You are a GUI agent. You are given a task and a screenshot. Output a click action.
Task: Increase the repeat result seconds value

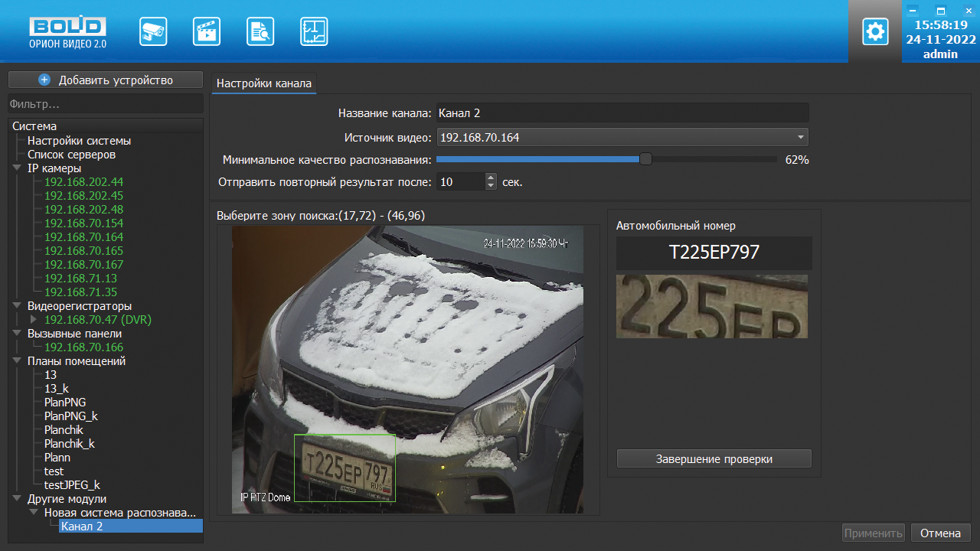[492, 178]
